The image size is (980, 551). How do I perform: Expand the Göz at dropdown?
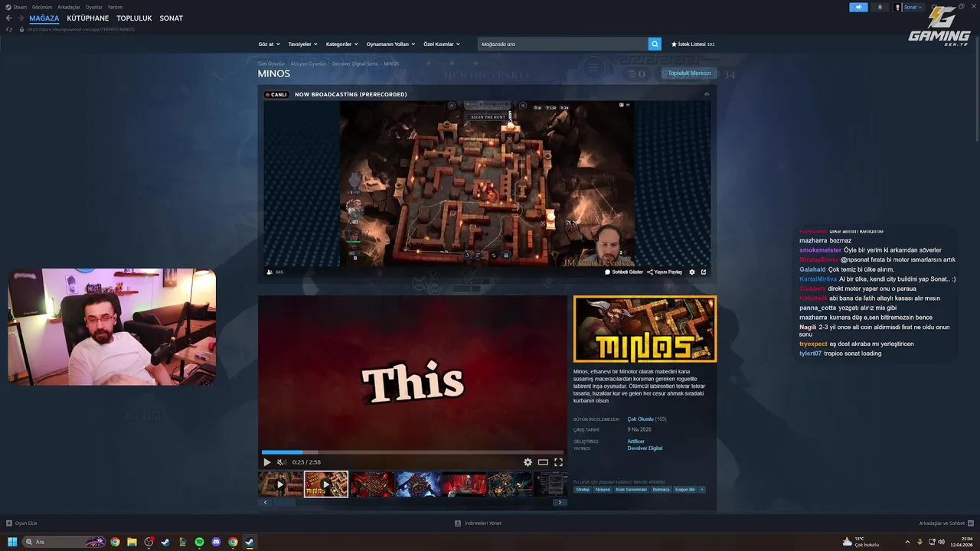click(x=269, y=44)
